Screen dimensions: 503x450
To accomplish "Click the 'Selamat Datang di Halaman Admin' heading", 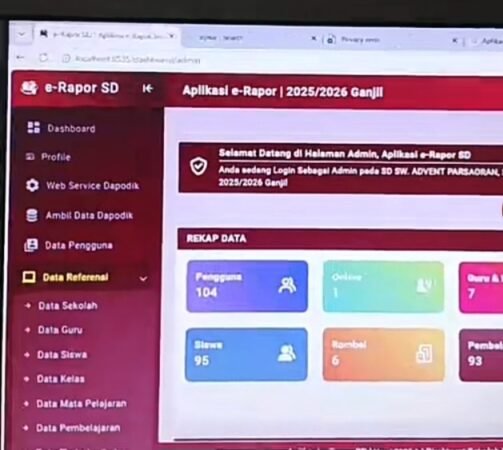I will tap(345, 154).
